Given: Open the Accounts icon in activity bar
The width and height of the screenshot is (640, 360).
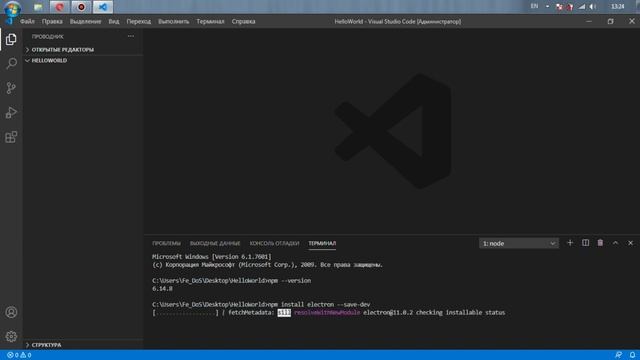Looking at the screenshot, I should tap(11, 312).
